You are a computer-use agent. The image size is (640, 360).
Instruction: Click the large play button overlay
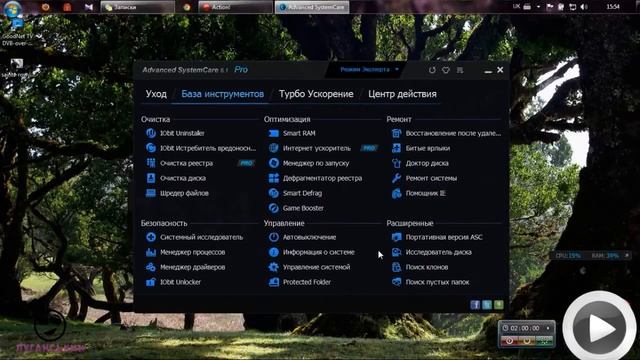coord(599,327)
